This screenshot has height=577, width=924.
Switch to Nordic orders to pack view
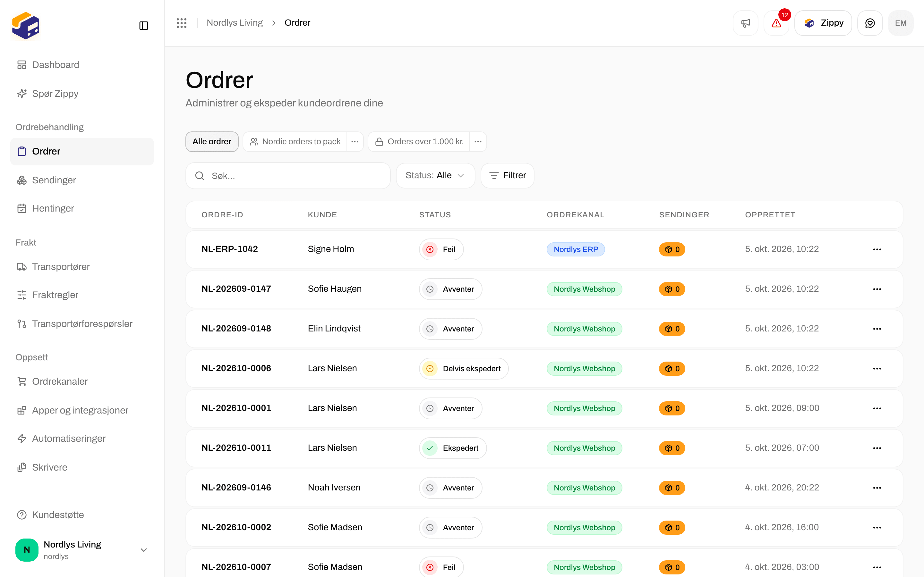point(295,142)
